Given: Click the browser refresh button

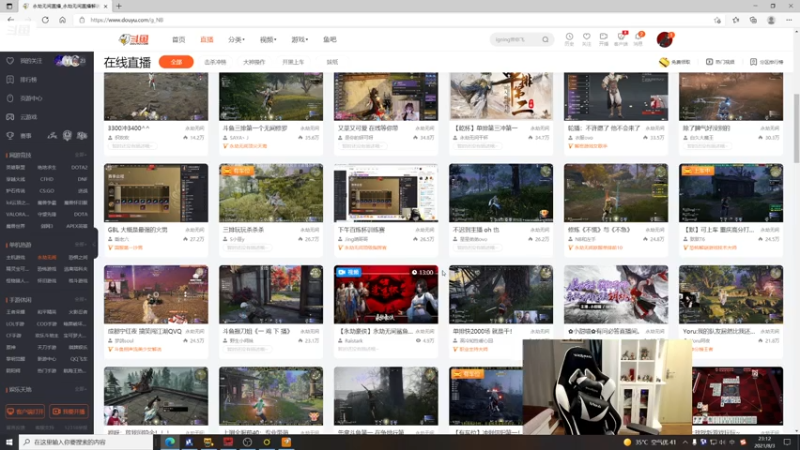Looking at the screenshot, I should click(45, 20).
